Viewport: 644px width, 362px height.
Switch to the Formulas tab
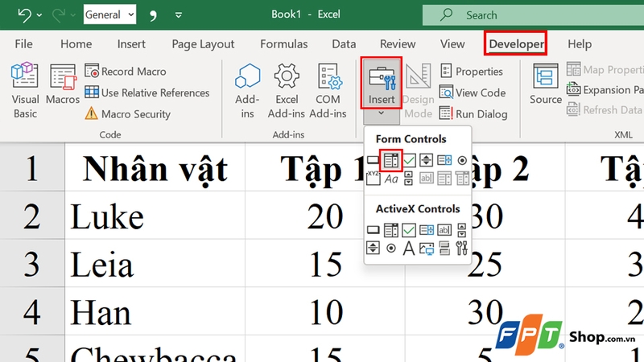(284, 44)
